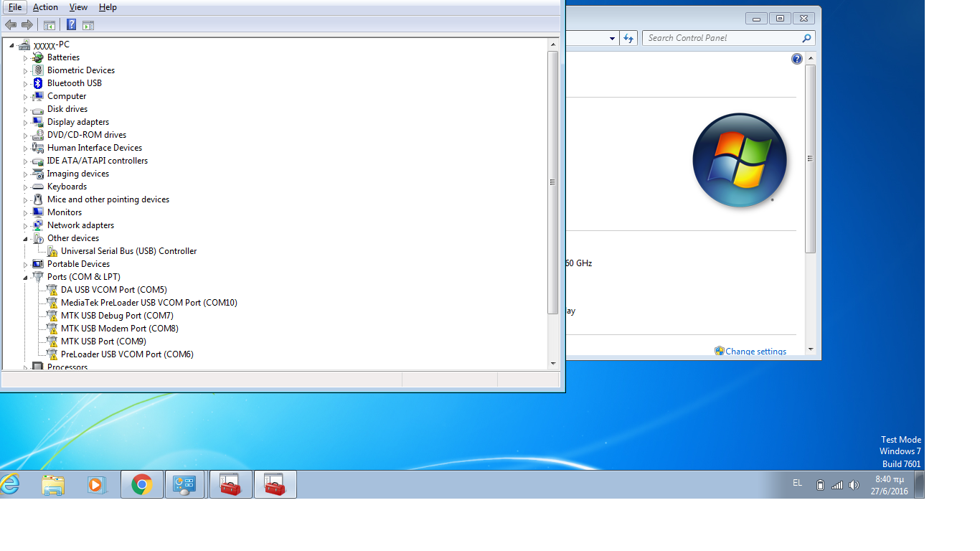Image resolution: width=980 pixels, height=551 pixels.
Task: Open the Control Panel address bar dropdown arrow
Action: [x=612, y=38]
